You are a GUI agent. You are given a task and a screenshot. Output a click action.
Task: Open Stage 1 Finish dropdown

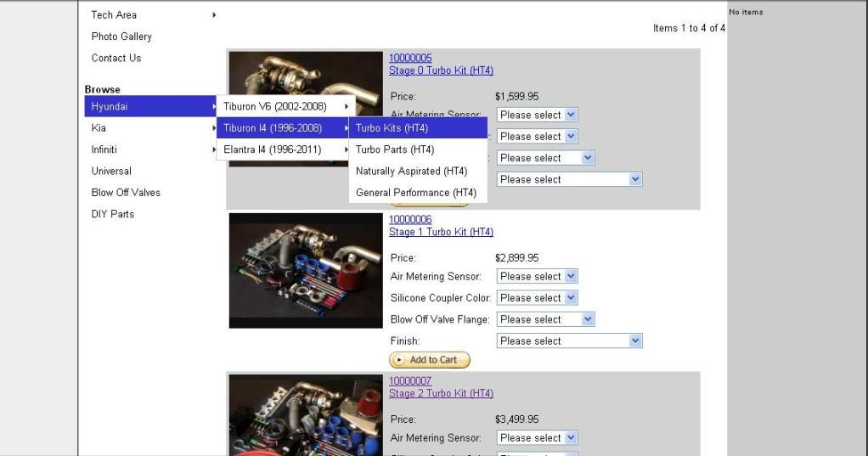(x=569, y=341)
